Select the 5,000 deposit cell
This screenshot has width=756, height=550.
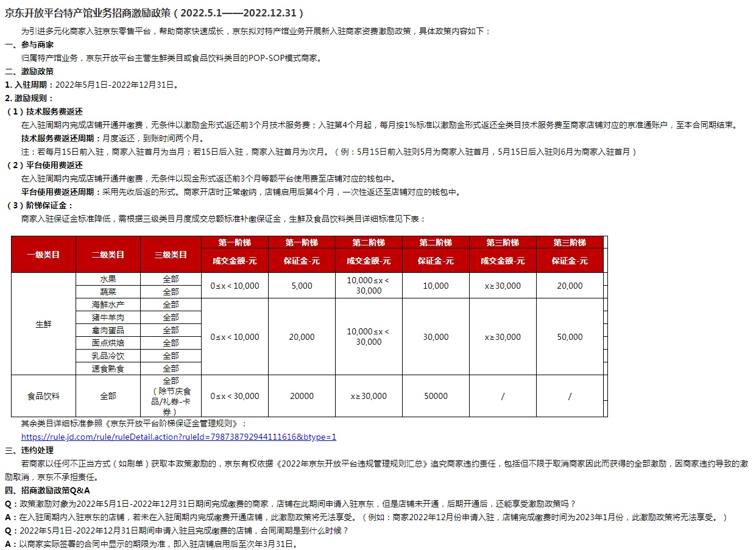click(302, 285)
